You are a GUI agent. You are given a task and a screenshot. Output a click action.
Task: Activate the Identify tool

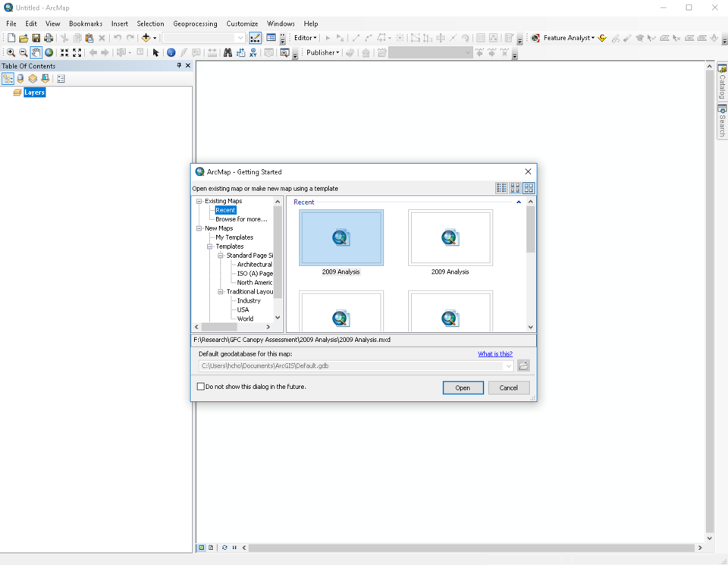171,52
